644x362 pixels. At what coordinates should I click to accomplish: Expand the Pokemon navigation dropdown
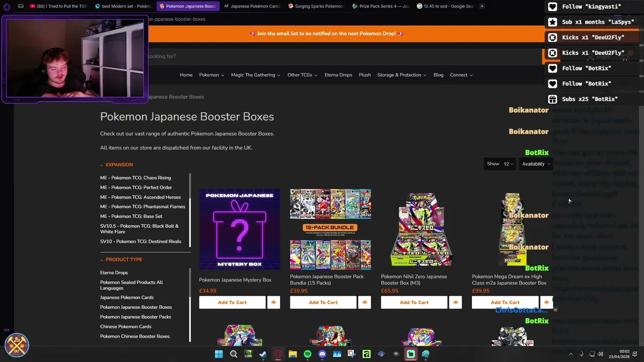click(x=211, y=75)
